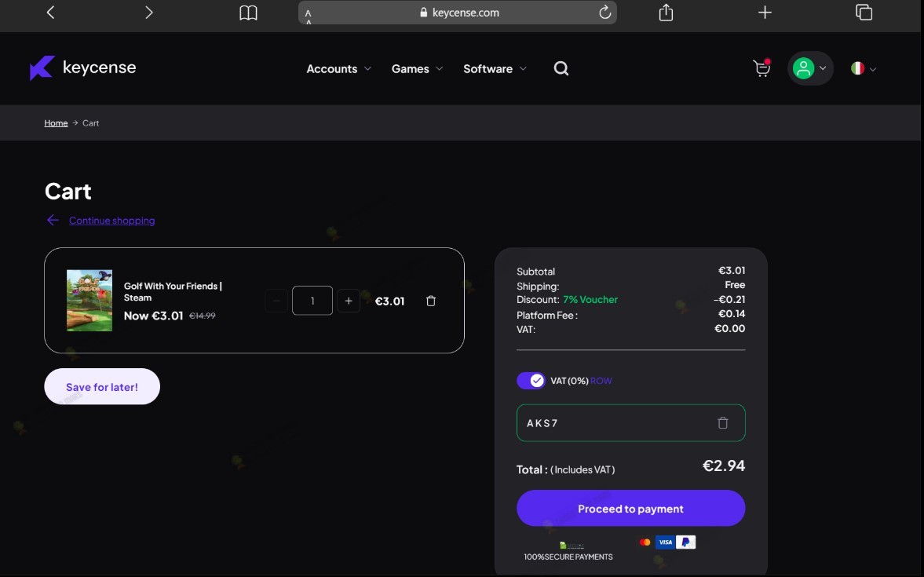Screen dimensions: 924x577
Task: Click the 100%SECURE PAYMENTS text
Action: click(568, 557)
